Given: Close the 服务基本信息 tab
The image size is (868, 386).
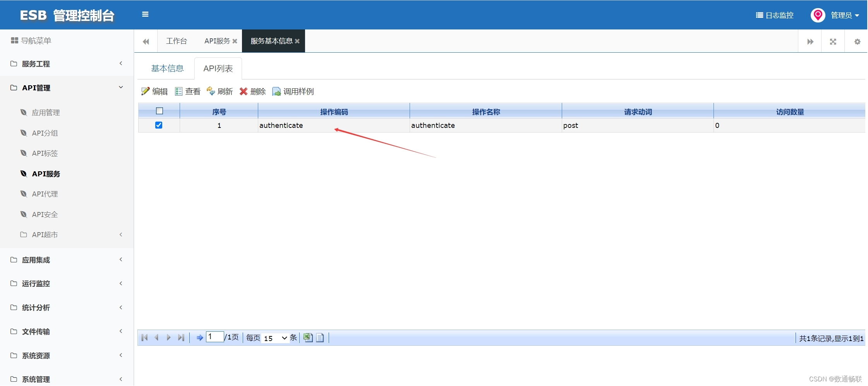Looking at the screenshot, I should [x=297, y=41].
